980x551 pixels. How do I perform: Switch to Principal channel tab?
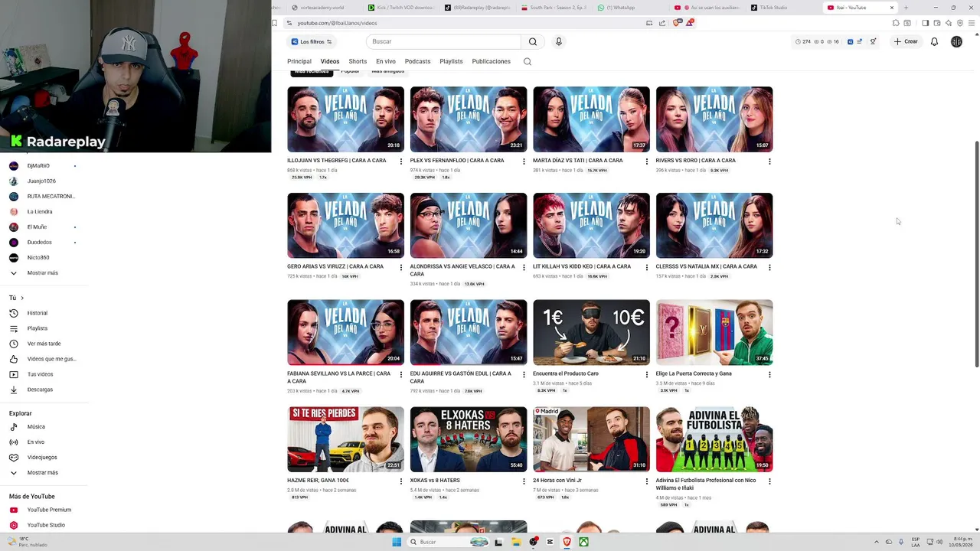click(x=299, y=61)
